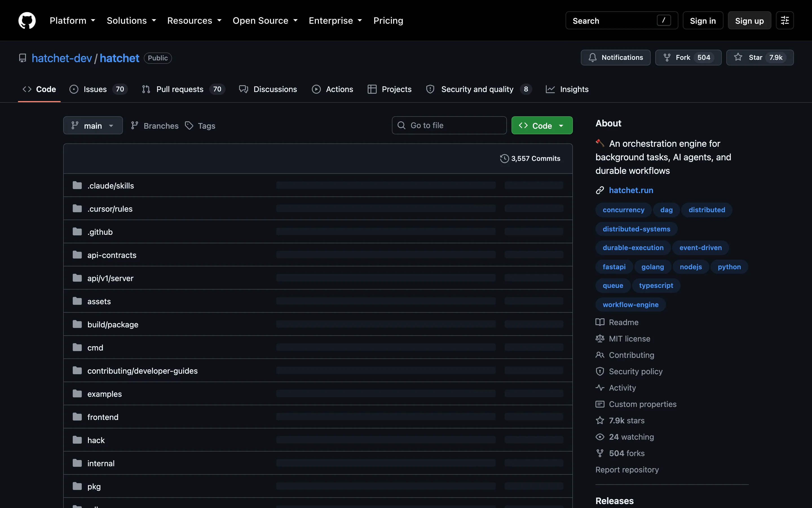Open the examples folder

coord(104,394)
